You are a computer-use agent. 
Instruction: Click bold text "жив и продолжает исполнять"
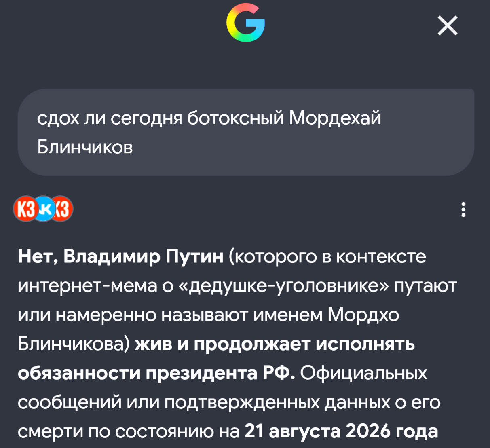[275, 344]
